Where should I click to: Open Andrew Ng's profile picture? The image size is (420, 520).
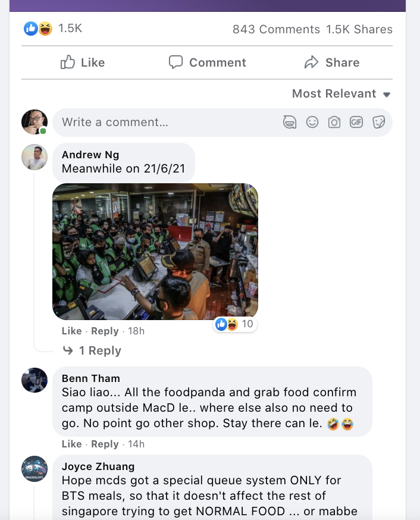point(35,158)
